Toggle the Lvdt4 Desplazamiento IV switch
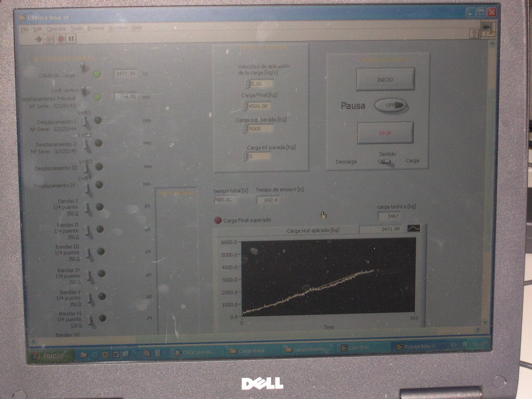This screenshot has height=399, width=532. click(88, 189)
